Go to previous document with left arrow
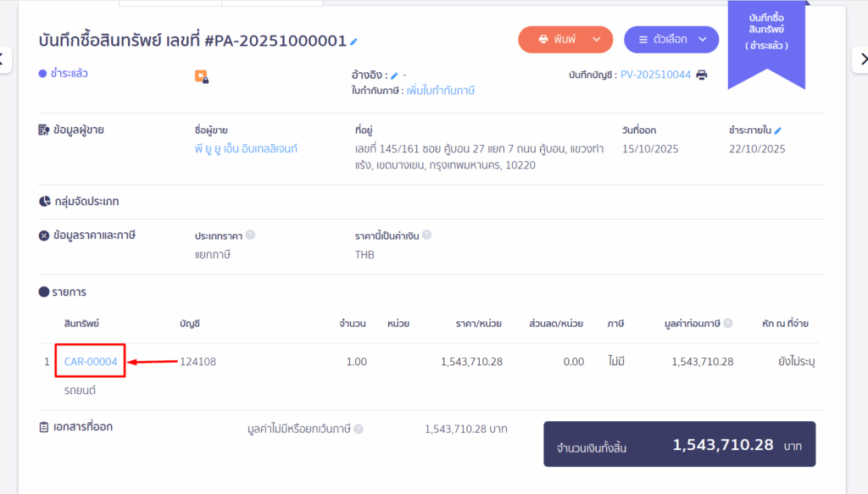This screenshot has width=868, height=494. click(3, 59)
